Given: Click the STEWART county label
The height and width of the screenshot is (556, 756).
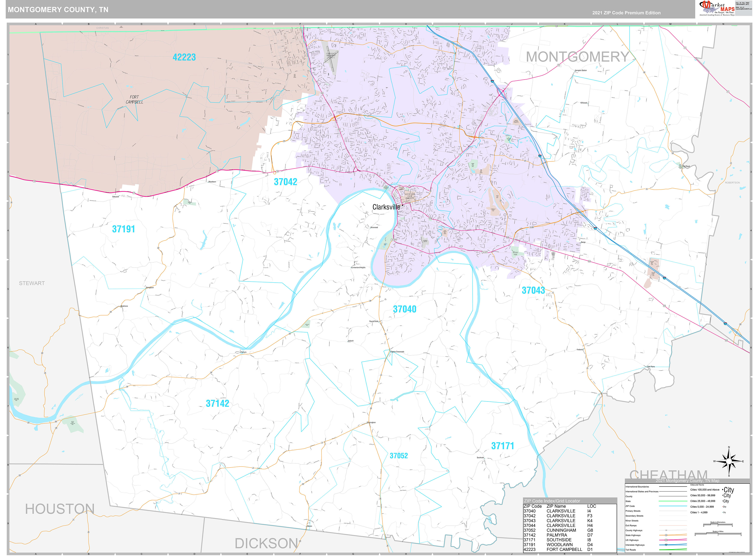Looking at the screenshot, I should click(x=32, y=283).
